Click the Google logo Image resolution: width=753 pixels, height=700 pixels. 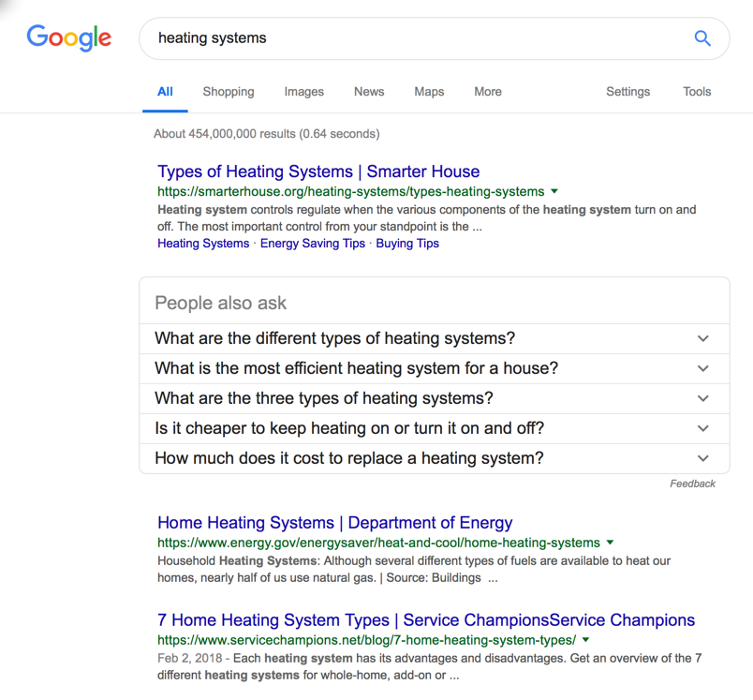point(68,37)
